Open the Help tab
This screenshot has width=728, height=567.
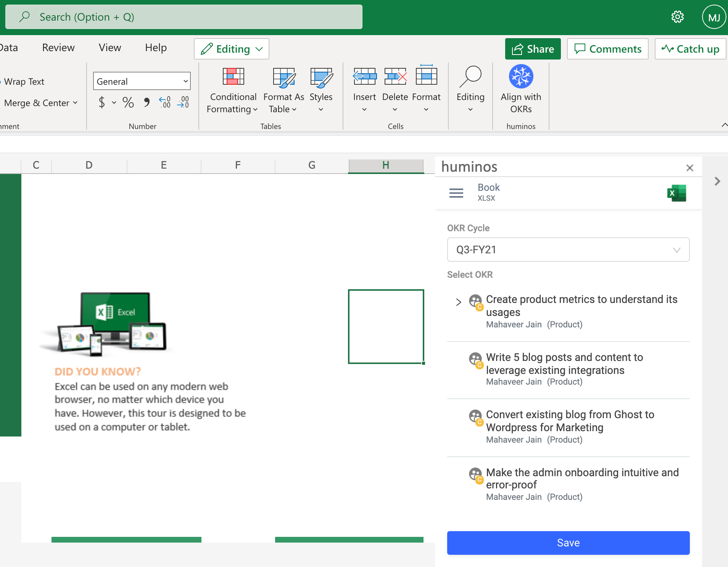coord(156,48)
